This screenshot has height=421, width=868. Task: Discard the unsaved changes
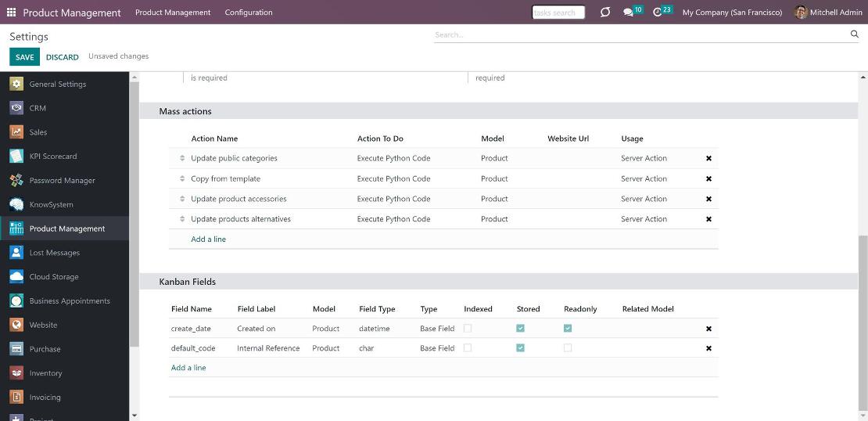[62, 57]
